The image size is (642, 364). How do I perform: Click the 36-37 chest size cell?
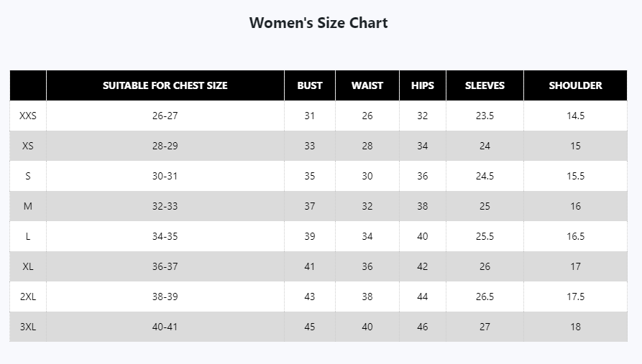[x=165, y=266]
